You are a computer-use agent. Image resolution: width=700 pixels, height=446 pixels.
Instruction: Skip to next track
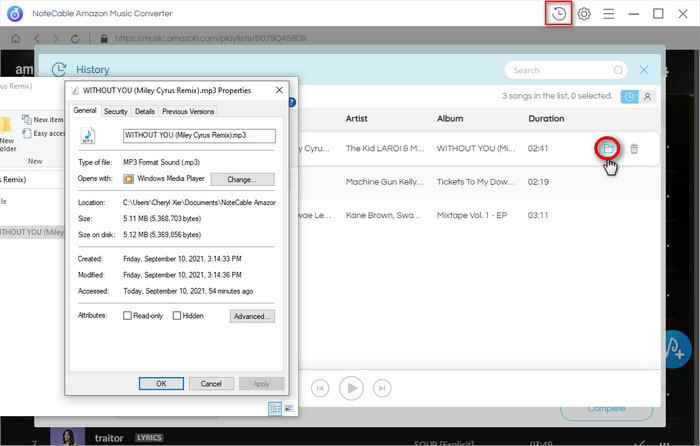(x=382, y=388)
